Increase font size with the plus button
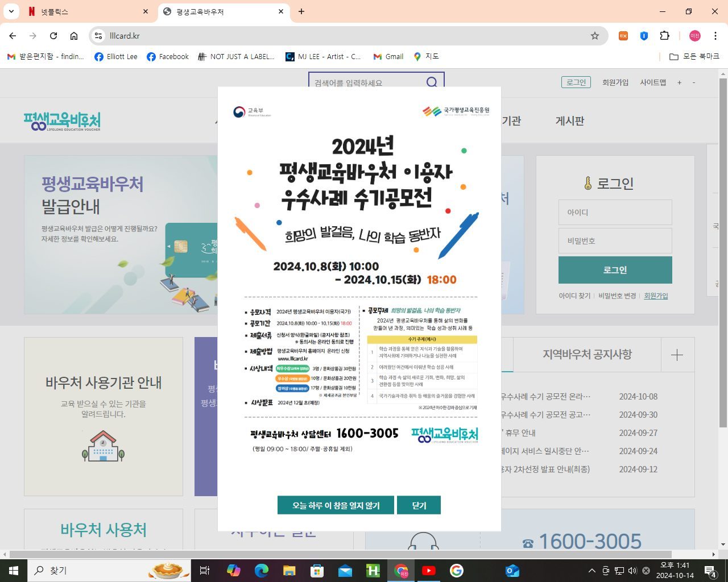This screenshot has width=728, height=582. 679,82
